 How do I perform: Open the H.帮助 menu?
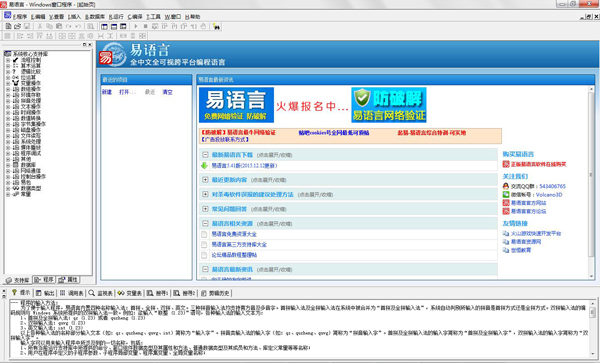point(192,17)
